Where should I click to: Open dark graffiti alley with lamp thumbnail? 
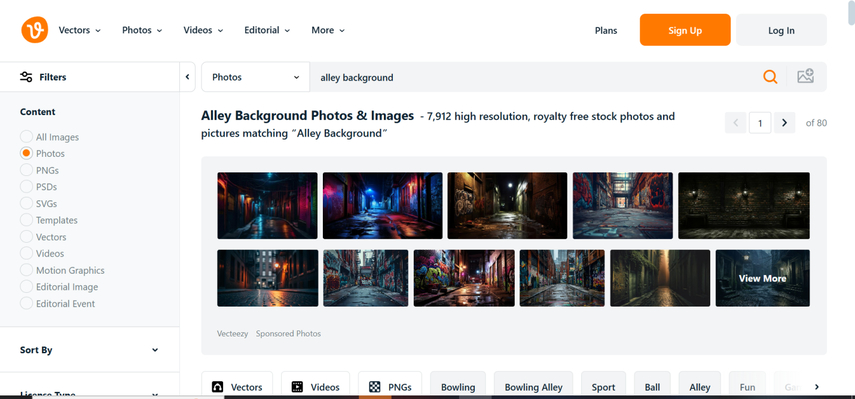tap(507, 205)
